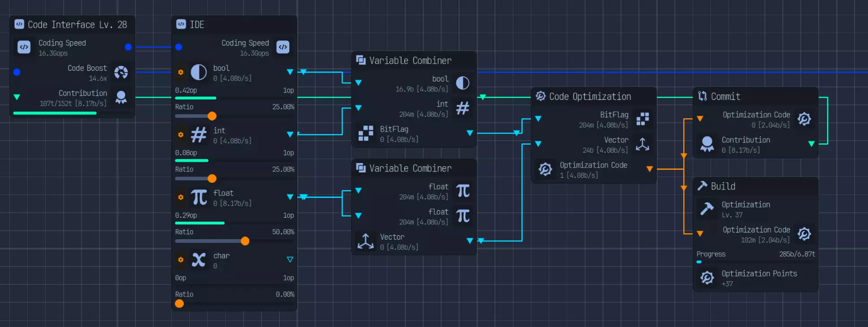Image resolution: width=868 pixels, height=327 pixels.
Task: Click the int hash icon in Variable Combiner
Action: tap(463, 108)
